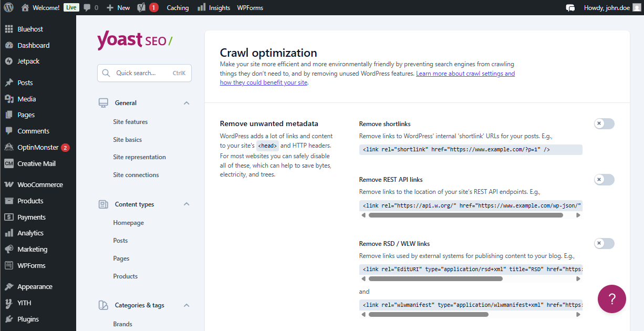The image size is (644, 331).
Task: Click the Yoast SEO logo
Action: click(x=135, y=40)
